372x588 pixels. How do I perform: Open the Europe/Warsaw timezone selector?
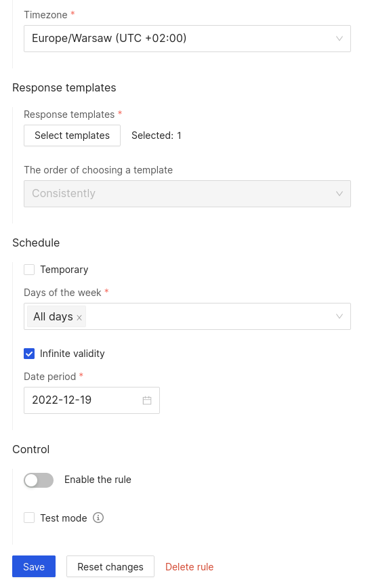pyautogui.click(x=187, y=39)
